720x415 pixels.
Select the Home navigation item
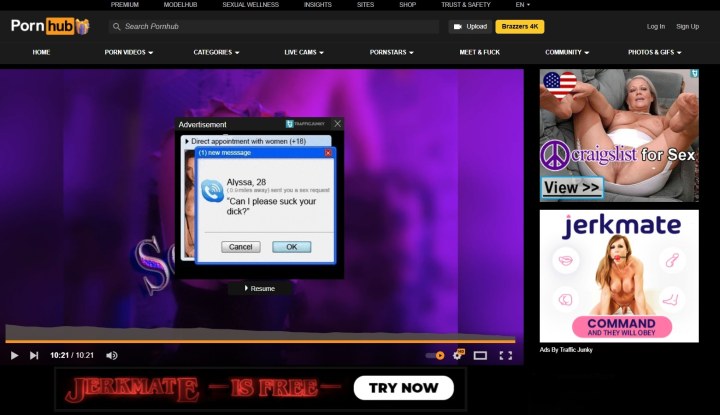41,52
